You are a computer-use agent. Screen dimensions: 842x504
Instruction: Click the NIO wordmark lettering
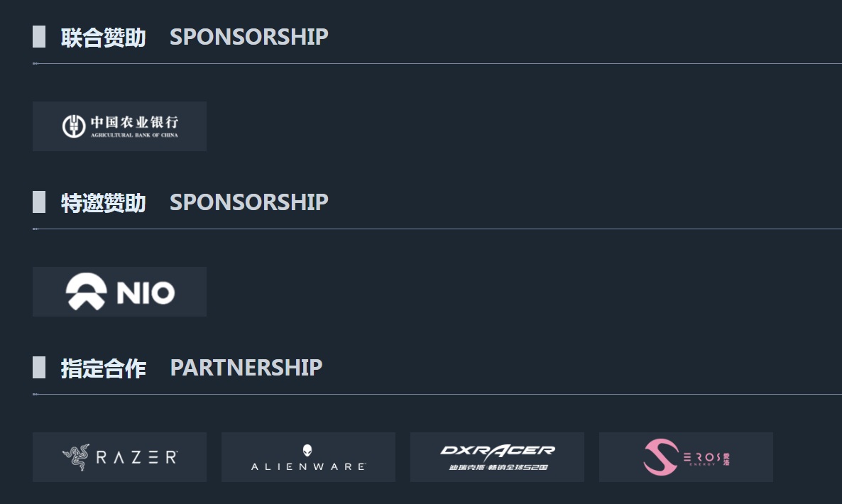[146, 292]
